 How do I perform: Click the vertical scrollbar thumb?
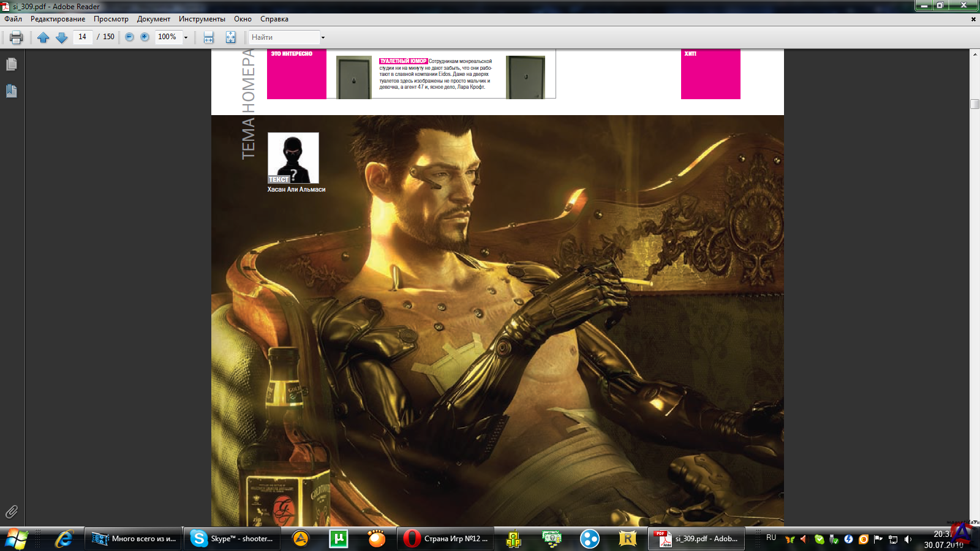point(974,104)
